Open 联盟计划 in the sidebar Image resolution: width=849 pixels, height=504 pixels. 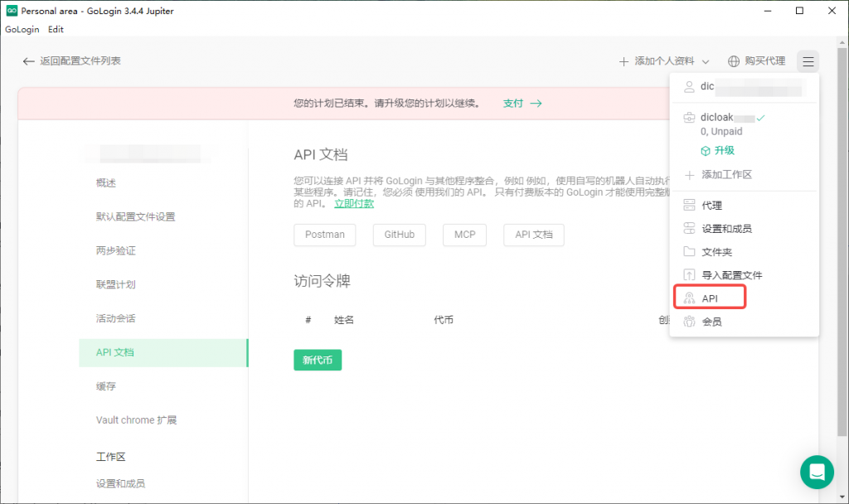116,285
